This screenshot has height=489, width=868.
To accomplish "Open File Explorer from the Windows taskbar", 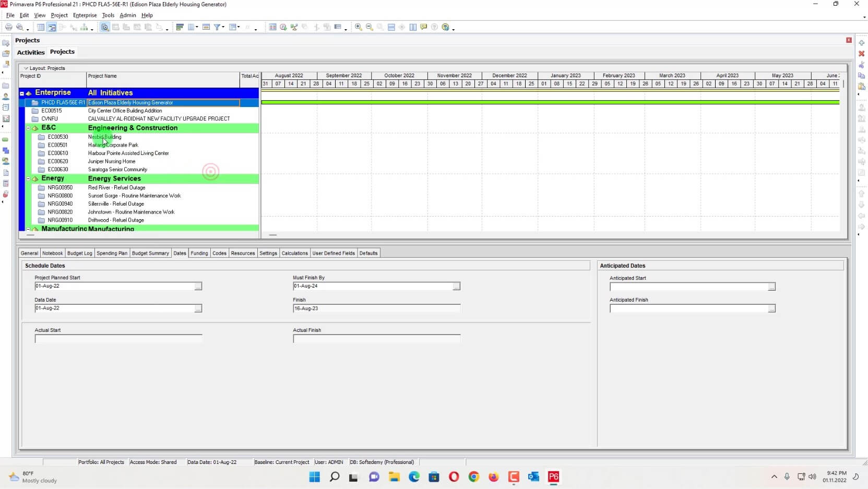I will coord(394,476).
